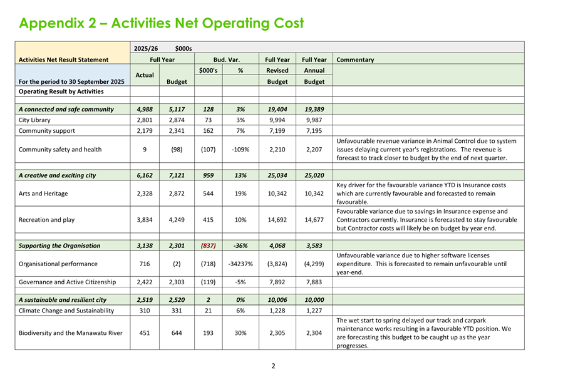Click the Appendix 2 page title
This screenshot has height=392, width=563.
[x=161, y=24]
